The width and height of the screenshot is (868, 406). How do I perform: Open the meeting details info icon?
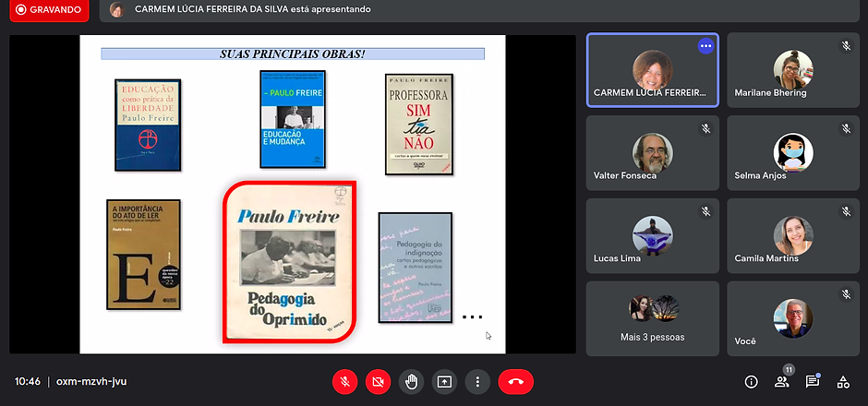point(752,382)
